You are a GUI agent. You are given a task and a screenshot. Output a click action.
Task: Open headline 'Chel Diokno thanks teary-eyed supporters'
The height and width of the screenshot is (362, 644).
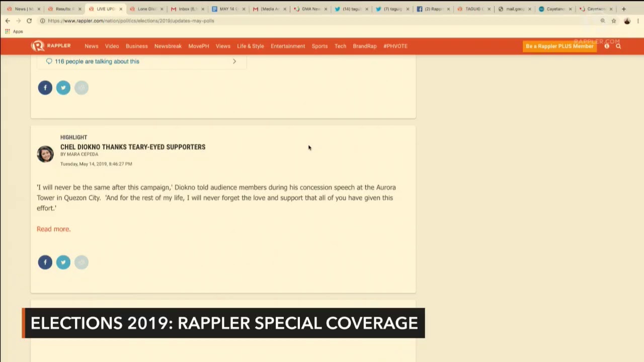tap(133, 147)
